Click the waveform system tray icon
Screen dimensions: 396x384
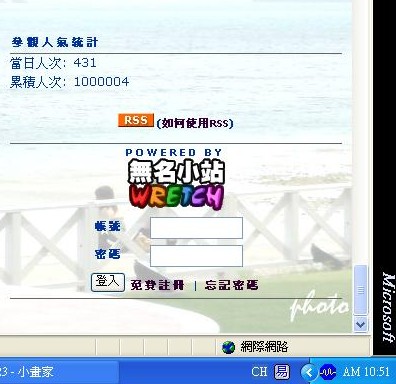click(328, 372)
